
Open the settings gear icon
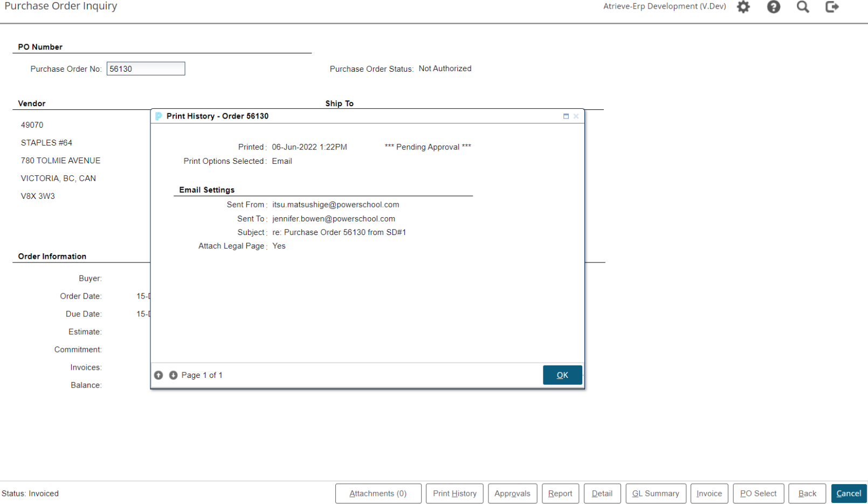pyautogui.click(x=743, y=7)
